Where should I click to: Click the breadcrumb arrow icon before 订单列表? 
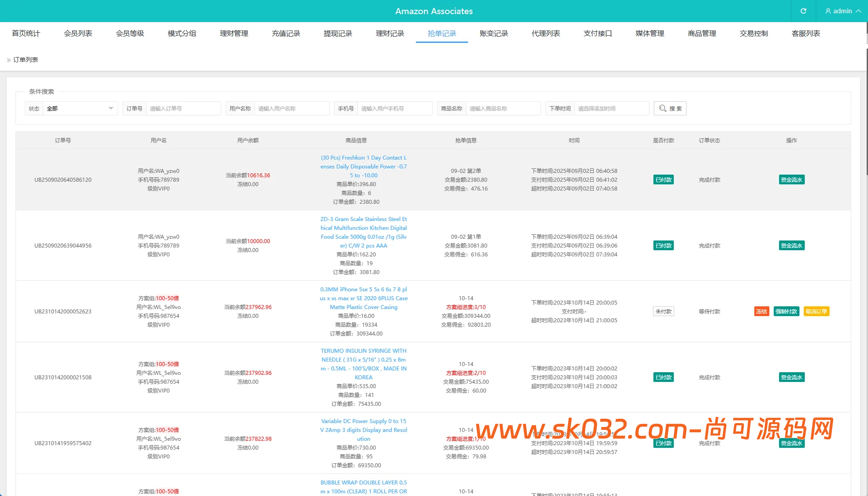pyautogui.click(x=8, y=60)
